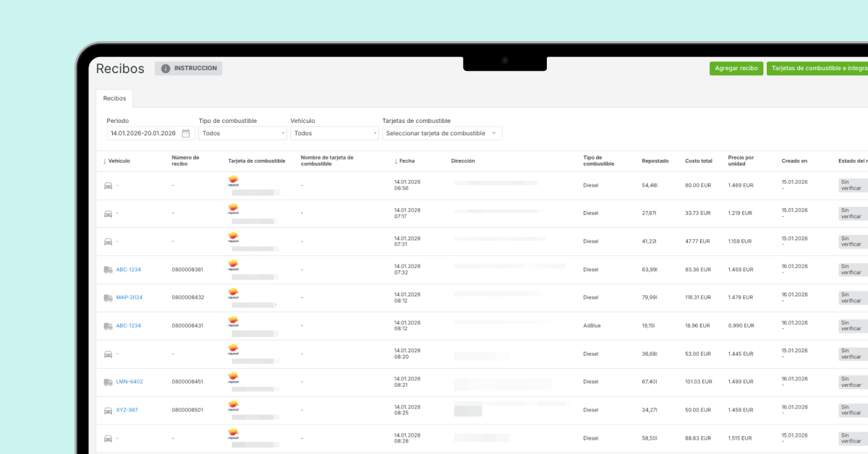The width and height of the screenshot is (868, 454).
Task: Switch to the Recibos tab
Action: (x=114, y=98)
